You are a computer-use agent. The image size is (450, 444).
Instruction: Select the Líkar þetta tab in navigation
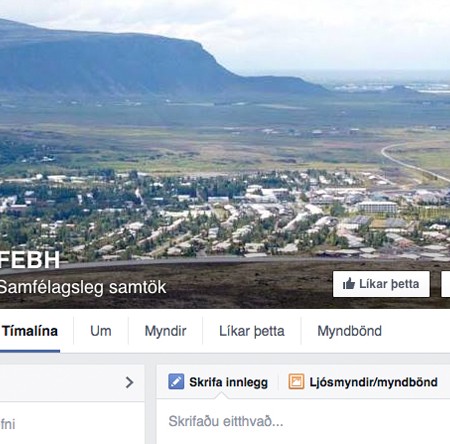coord(252,331)
